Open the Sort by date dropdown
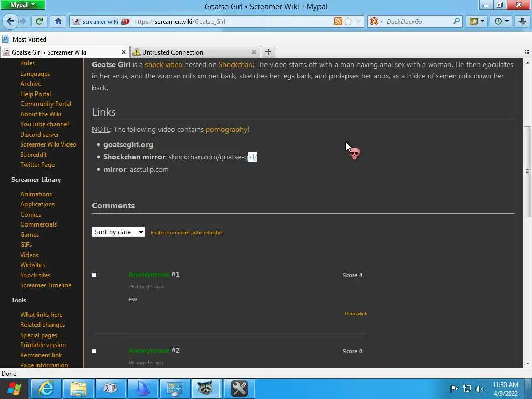This screenshot has height=399, width=532. coord(118,232)
